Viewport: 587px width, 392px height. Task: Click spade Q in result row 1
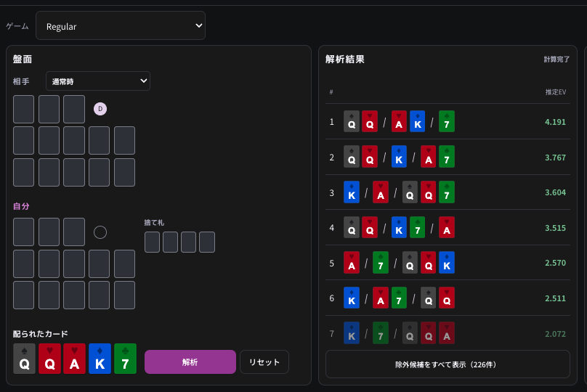click(352, 121)
